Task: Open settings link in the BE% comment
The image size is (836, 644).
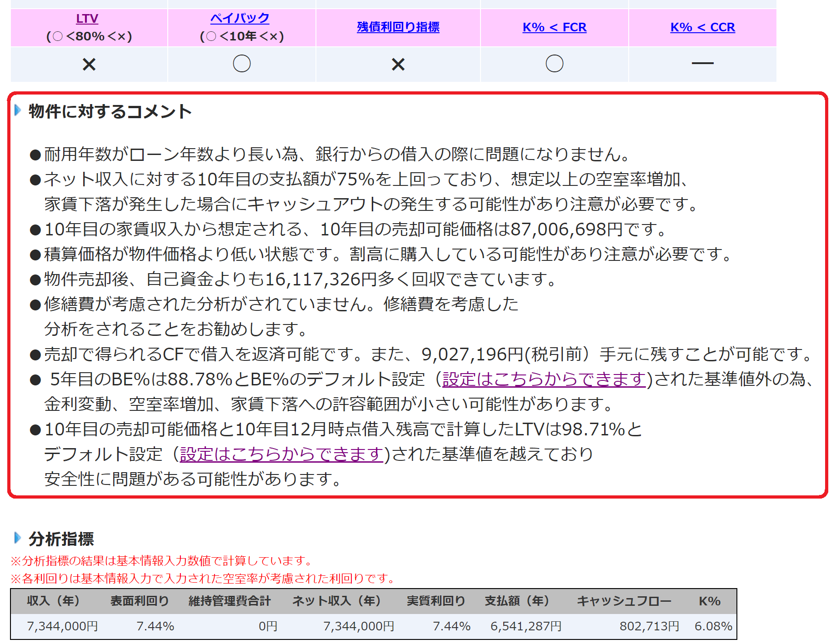Action: [x=544, y=379]
